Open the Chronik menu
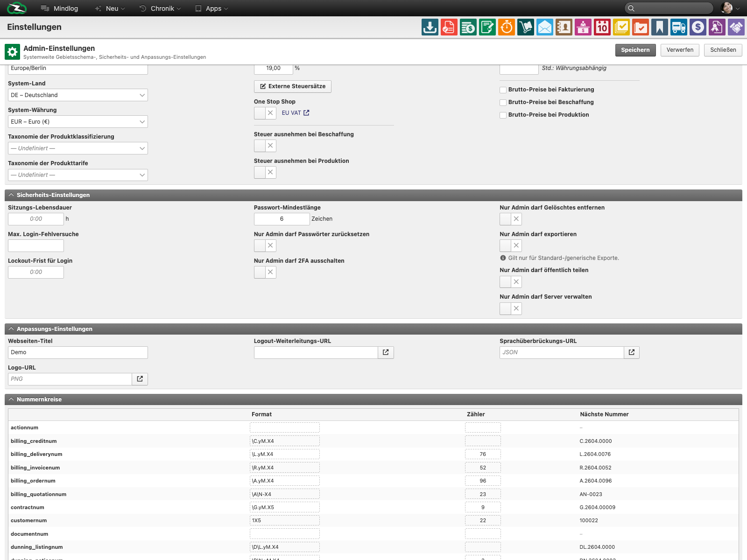747x560 pixels. point(160,8)
